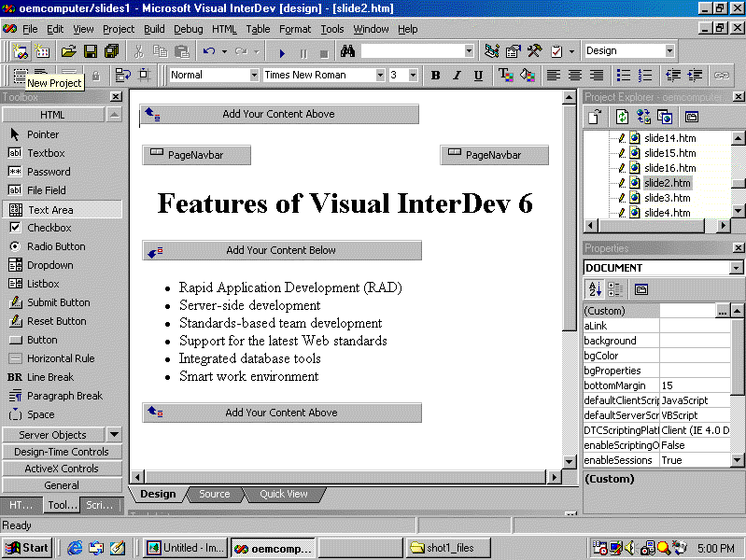Click the foreground color icon

point(505,75)
